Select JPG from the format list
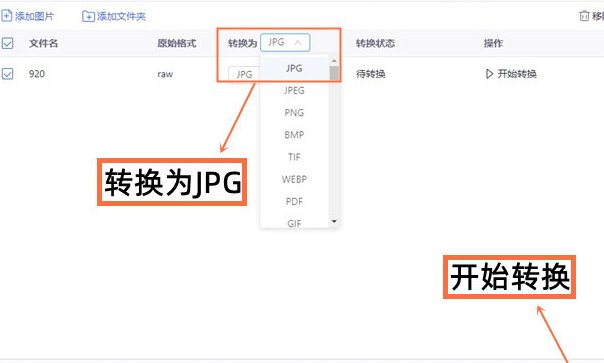The height and width of the screenshot is (363, 604). coord(294,68)
